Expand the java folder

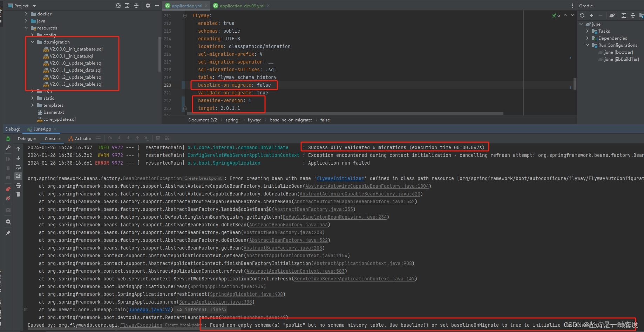pos(26,21)
